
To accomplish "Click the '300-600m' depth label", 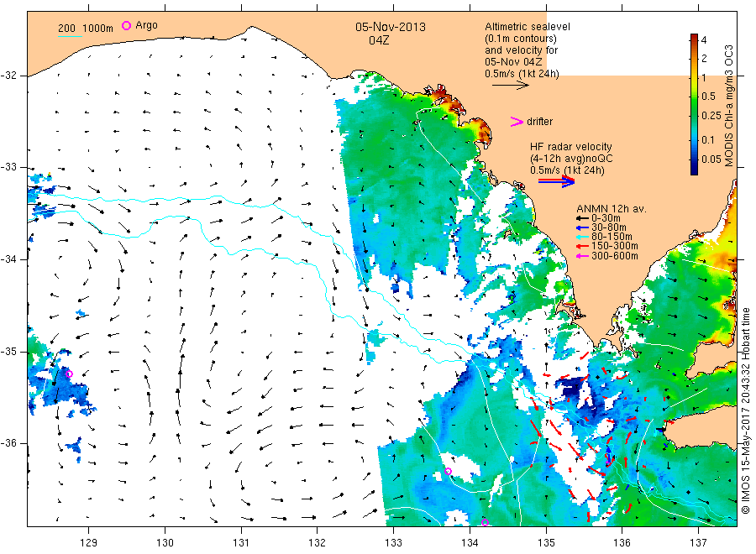I will pyautogui.click(x=615, y=256).
